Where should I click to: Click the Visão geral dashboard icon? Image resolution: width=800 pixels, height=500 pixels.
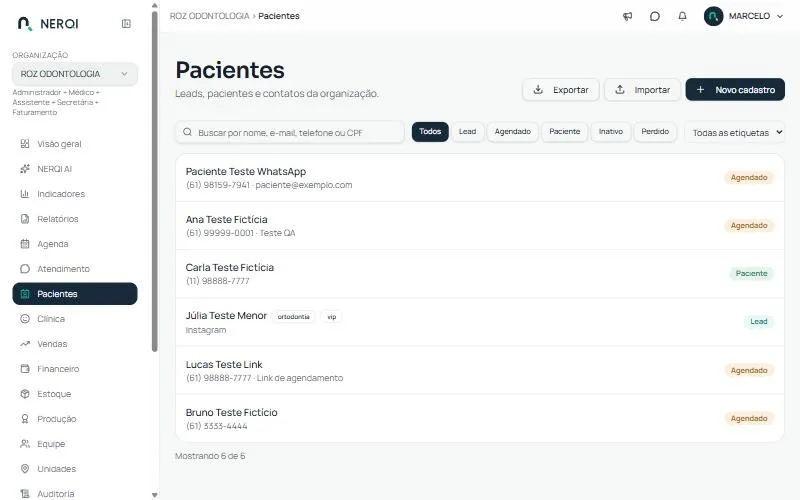pos(24,144)
